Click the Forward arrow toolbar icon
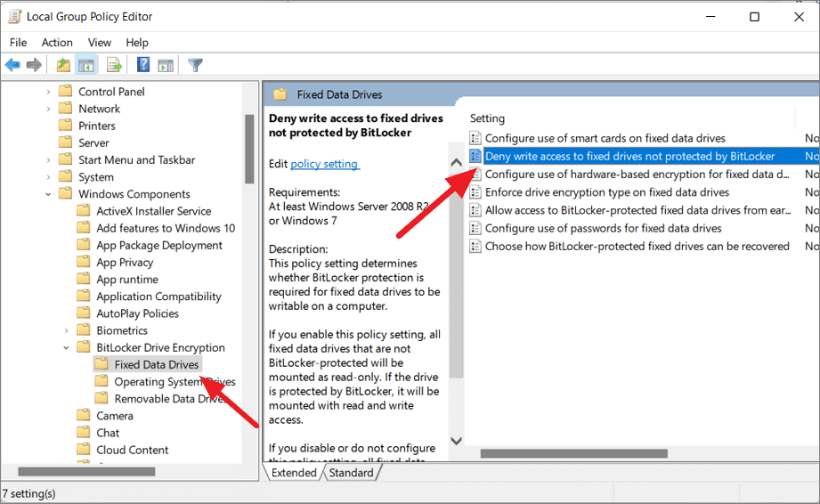The height and width of the screenshot is (504, 820). pos(34,65)
